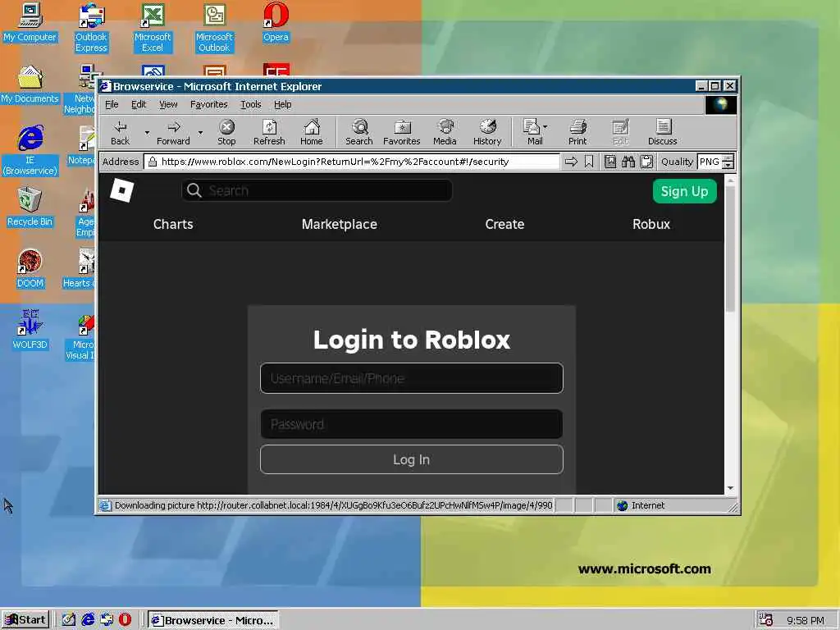Viewport: 840px width, 630px height.
Task: Open the Favorites menu
Action: 209,104
